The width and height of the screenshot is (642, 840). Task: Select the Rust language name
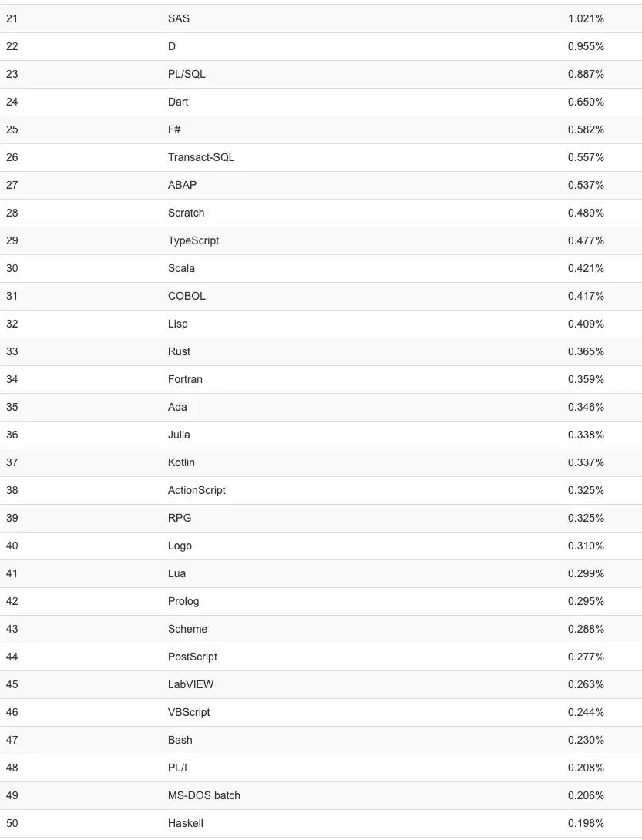[x=179, y=351]
